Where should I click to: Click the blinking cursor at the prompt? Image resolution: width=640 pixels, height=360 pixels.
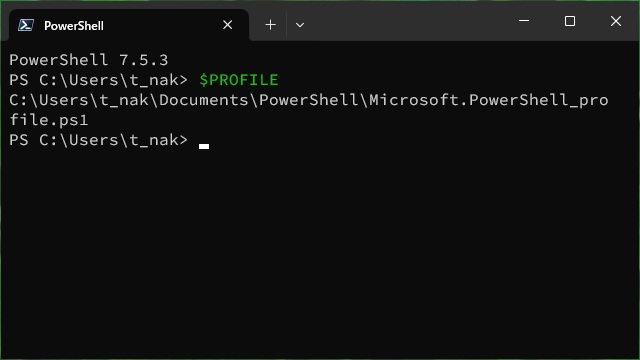click(204, 147)
